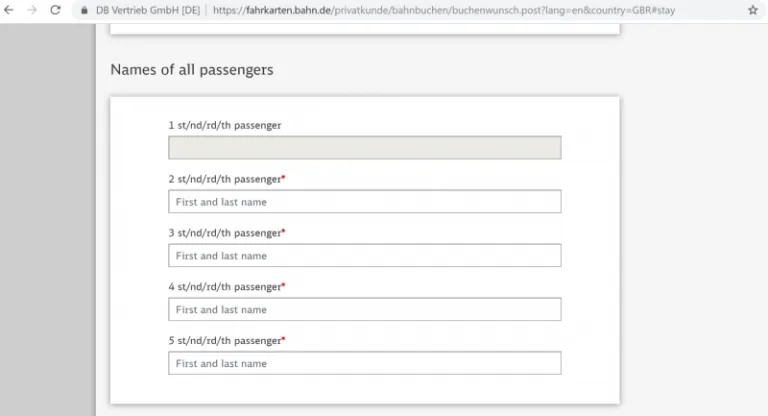The image size is (768, 416).
Task: Click the browser forward arrow
Action: tap(31, 10)
